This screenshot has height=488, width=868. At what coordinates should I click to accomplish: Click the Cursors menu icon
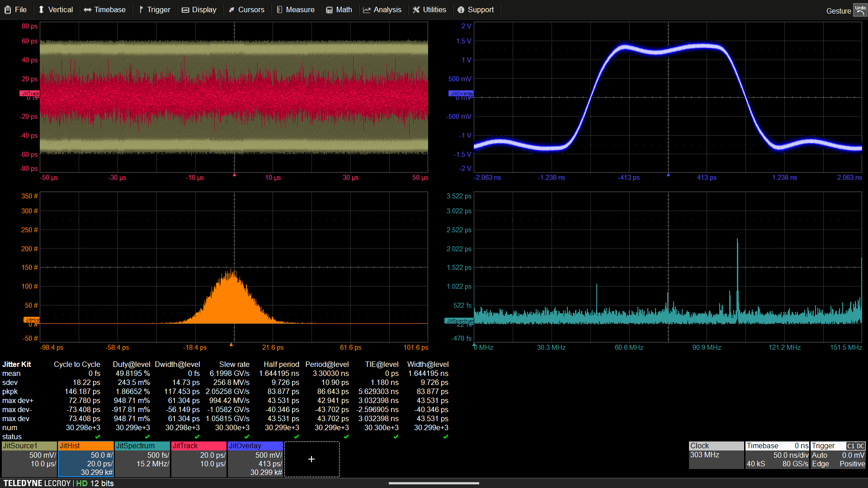pyautogui.click(x=232, y=9)
